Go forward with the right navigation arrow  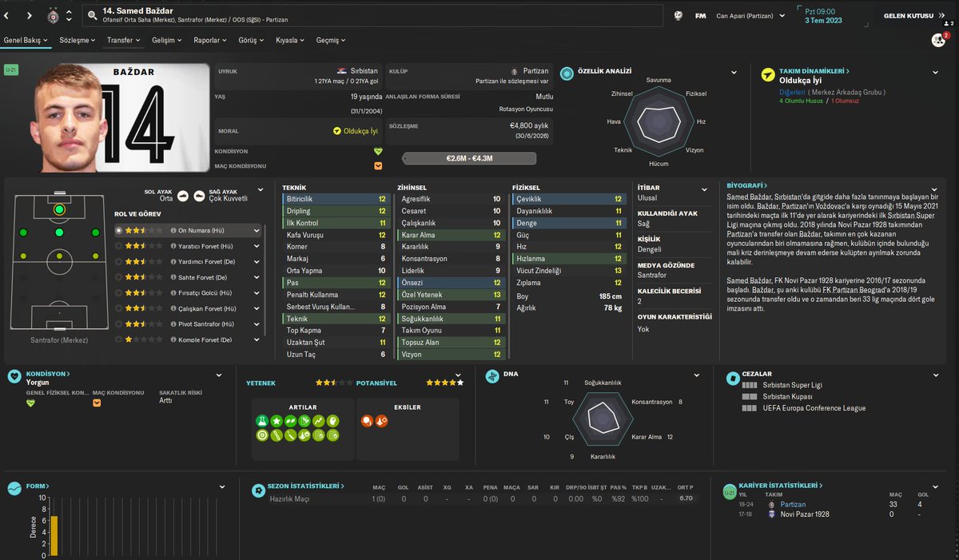(x=30, y=15)
